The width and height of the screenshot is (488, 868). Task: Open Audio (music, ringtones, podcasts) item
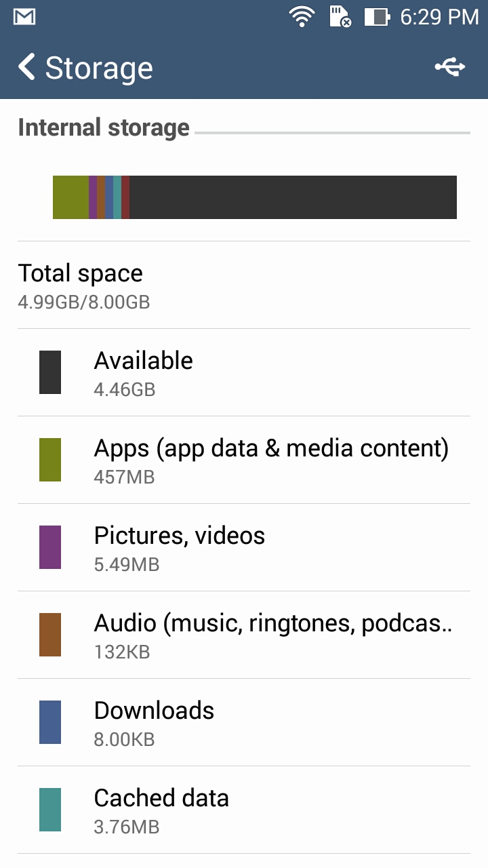(271, 635)
